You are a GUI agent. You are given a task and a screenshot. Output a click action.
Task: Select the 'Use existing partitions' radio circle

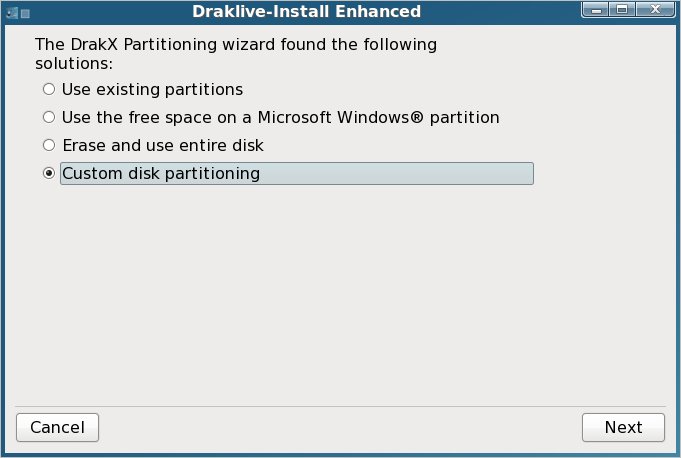(x=48, y=89)
